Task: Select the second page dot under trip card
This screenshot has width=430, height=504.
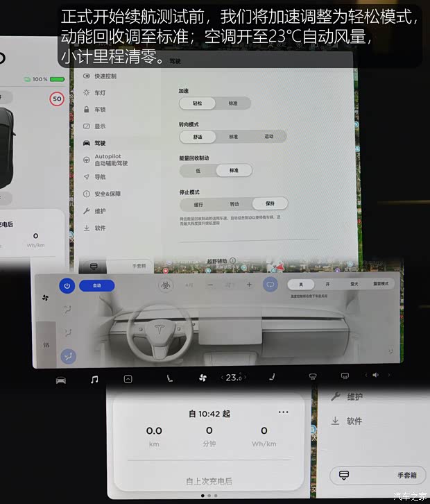Action: click(209, 496)
